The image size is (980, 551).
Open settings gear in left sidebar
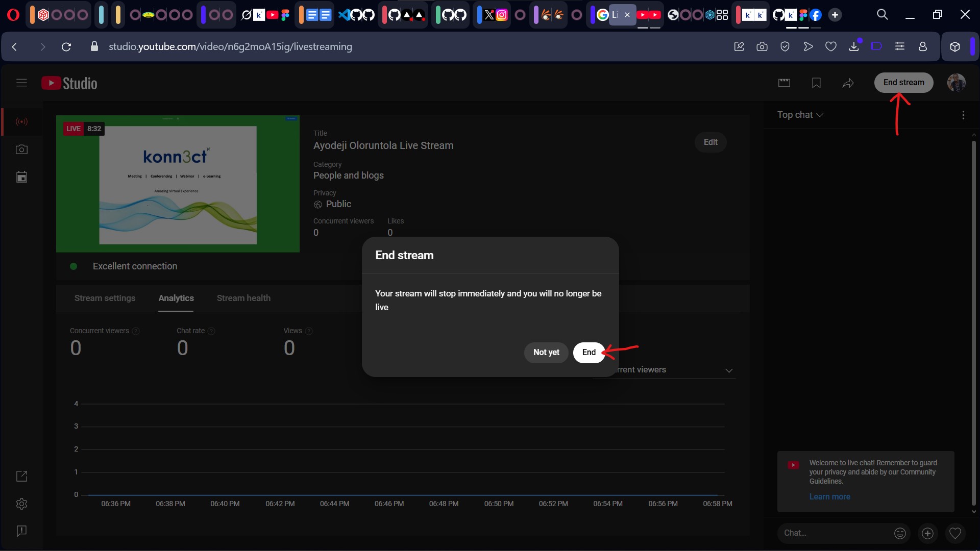[21, 504]
